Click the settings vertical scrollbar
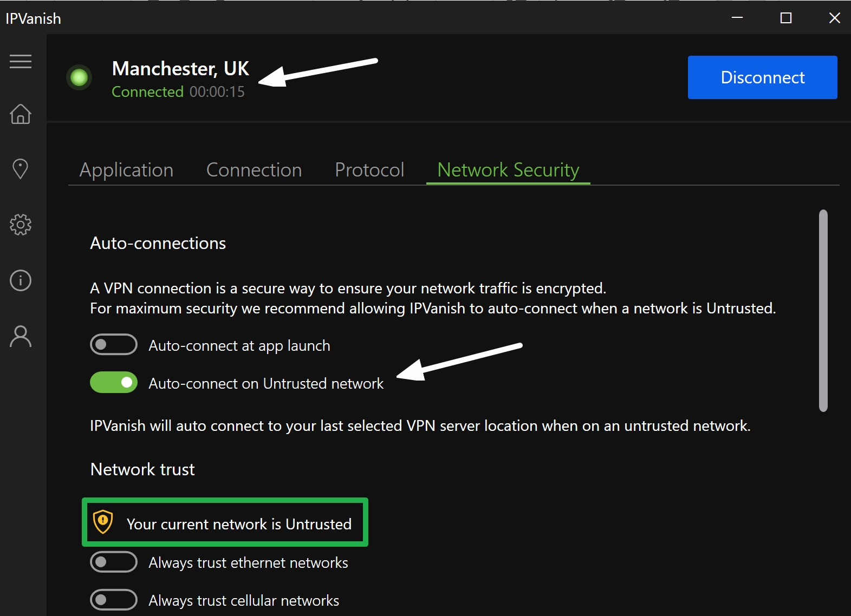851x616 pixels. click(x=823, y=311)
